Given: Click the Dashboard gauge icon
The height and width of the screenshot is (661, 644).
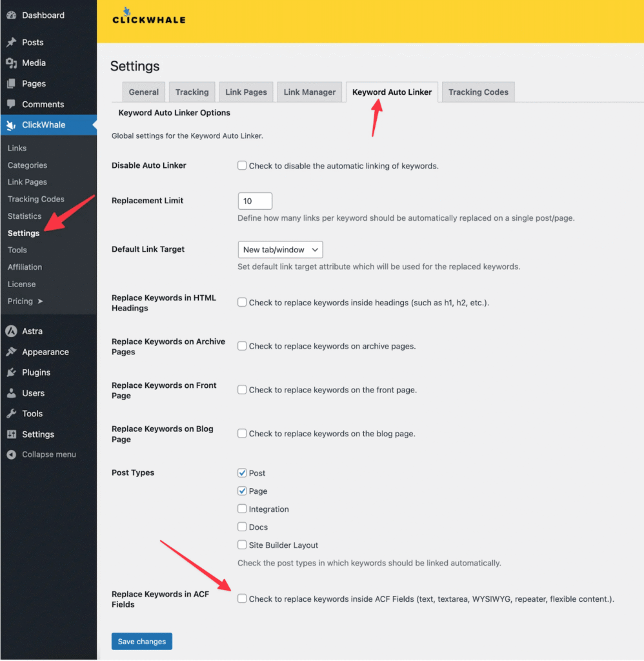Looking at the screenshot, I should [12, 15].
